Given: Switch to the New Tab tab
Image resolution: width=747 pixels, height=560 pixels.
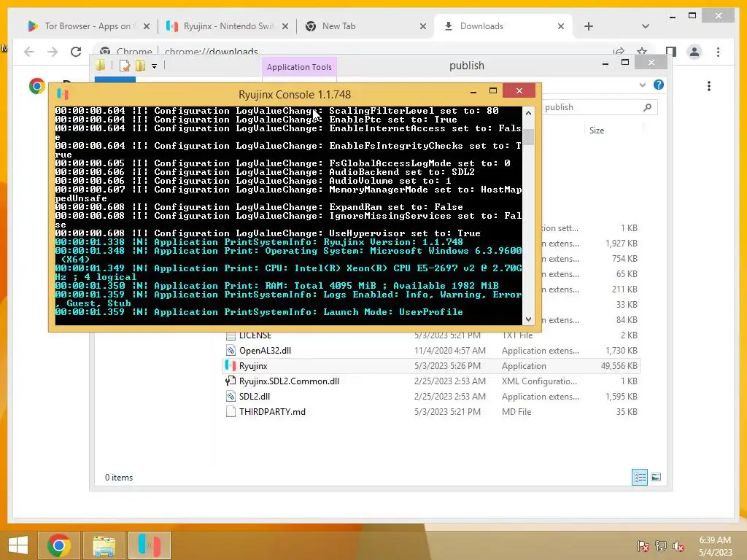Looking at the screenshot, I should [365, 26].
